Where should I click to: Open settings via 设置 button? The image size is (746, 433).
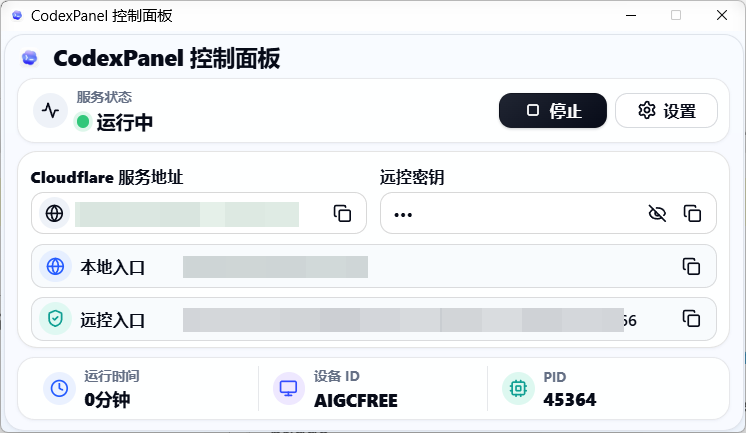pos(666,110)
